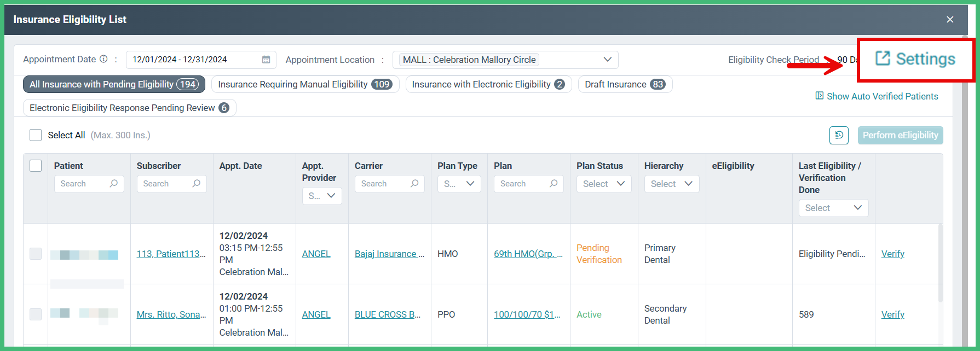Expand the Appointment Location dropdown
Image resolution: width=980 pixels, height=351 pixels.
tap(505, 60)
